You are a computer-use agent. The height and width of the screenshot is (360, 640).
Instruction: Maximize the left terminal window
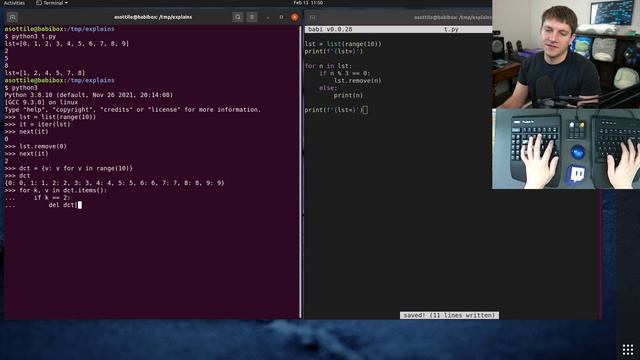281,17
